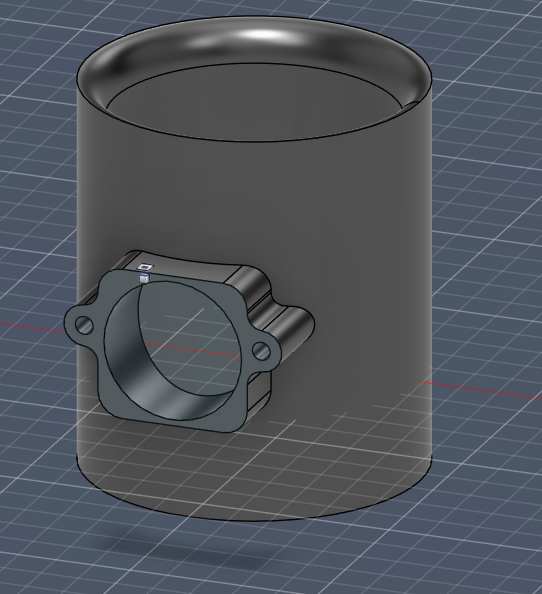542x594 pixels.
Task: Select the right mounting hole on the flange
Action: [261, 351]
